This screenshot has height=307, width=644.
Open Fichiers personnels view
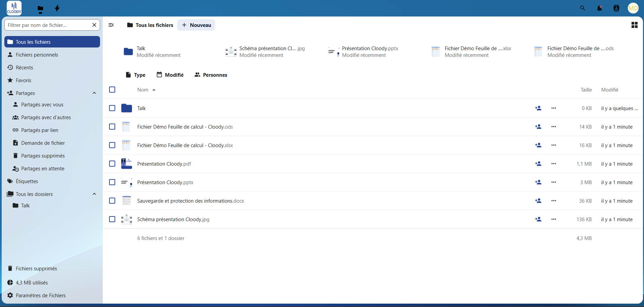(52, 55)
